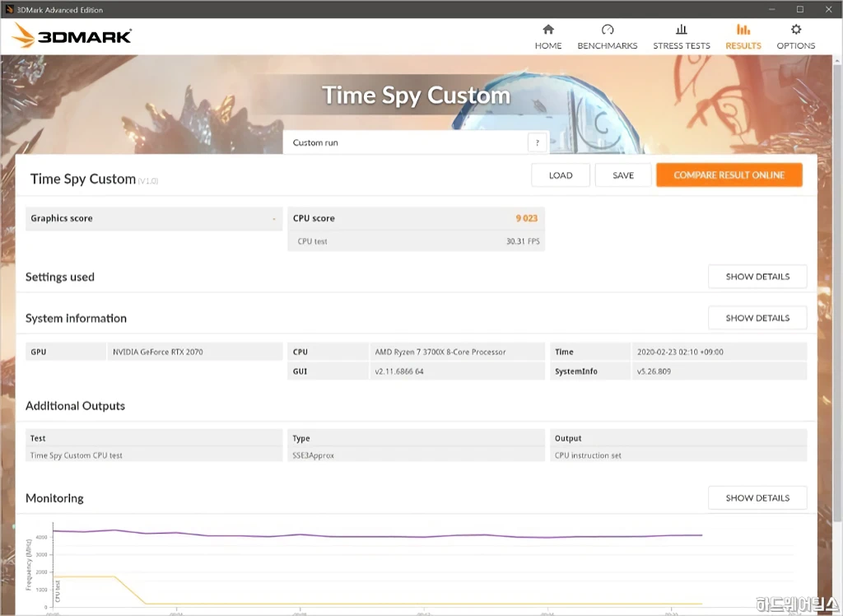Click the CPU score value 9 023

pyautogui.click(x=526, y=218)
